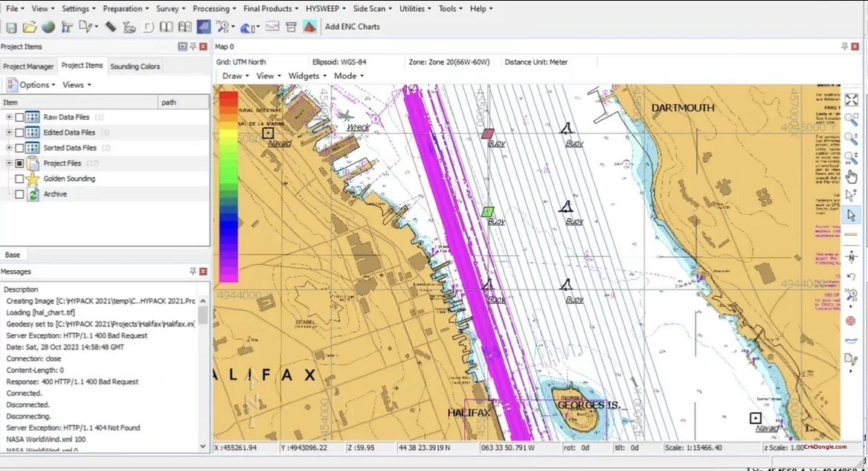Switch to the Sounding Colors tab

coord(135,66)
